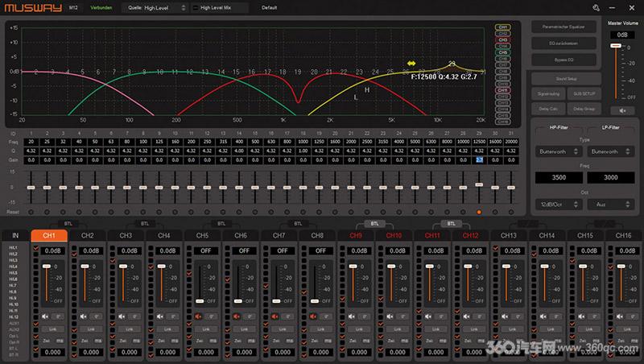Click the raised EQ slider for band 29
Image resolution: width=644 pixels, height=364 pixels.
point(479,185)
